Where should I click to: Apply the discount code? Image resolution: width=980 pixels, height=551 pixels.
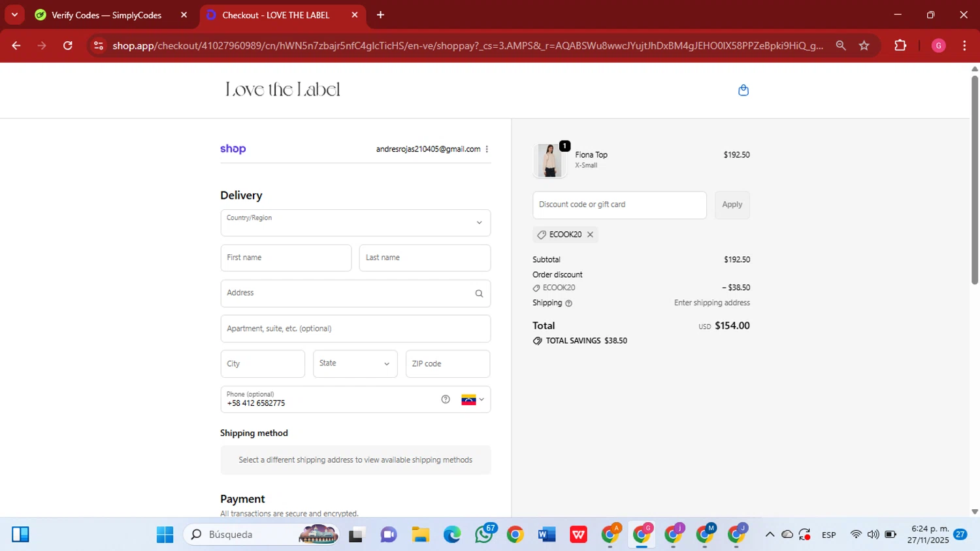click(x=732, y=205)
